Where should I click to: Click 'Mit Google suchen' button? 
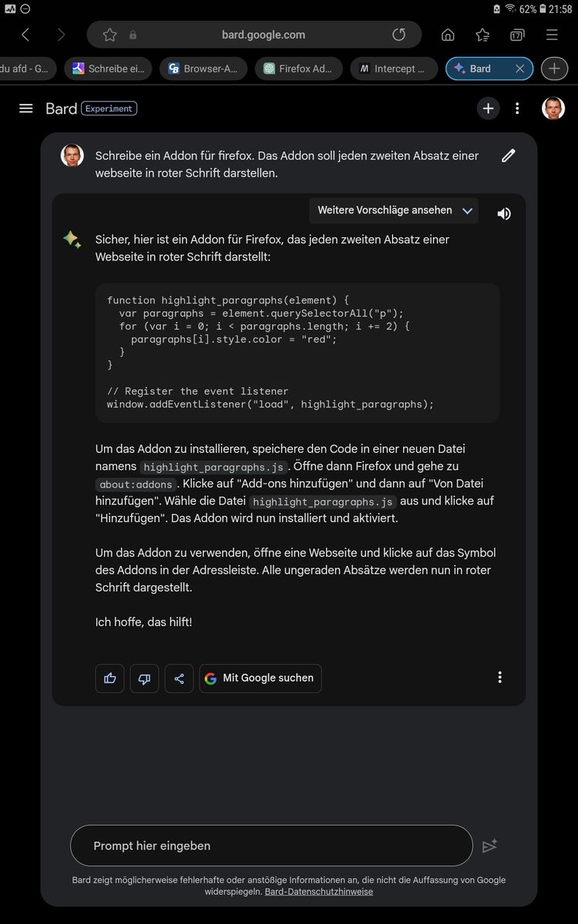pos(260,678)
